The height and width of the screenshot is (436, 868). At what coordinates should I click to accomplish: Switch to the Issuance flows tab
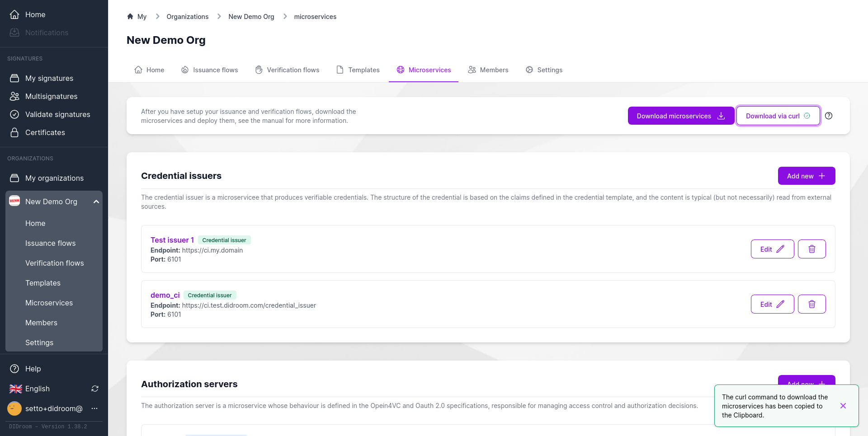point(209,70)
